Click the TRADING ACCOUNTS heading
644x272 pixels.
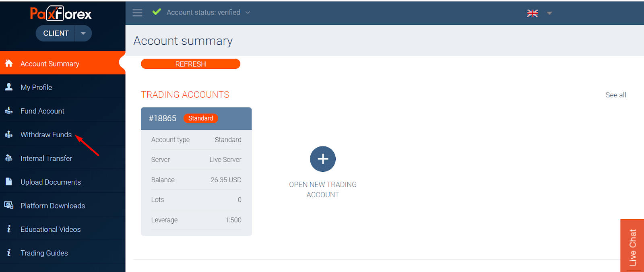click(x=185, y=95)
